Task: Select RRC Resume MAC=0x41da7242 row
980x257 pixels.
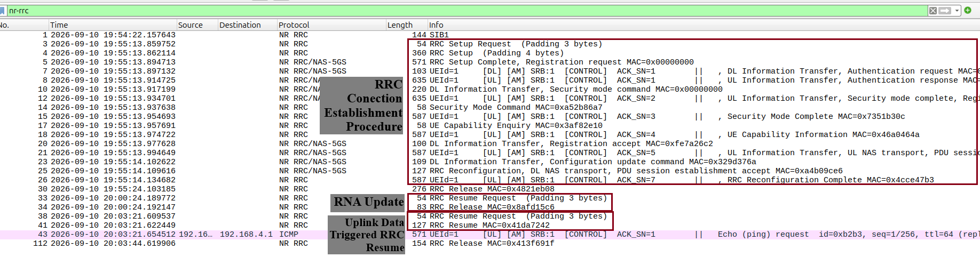Action: [490, 226]
